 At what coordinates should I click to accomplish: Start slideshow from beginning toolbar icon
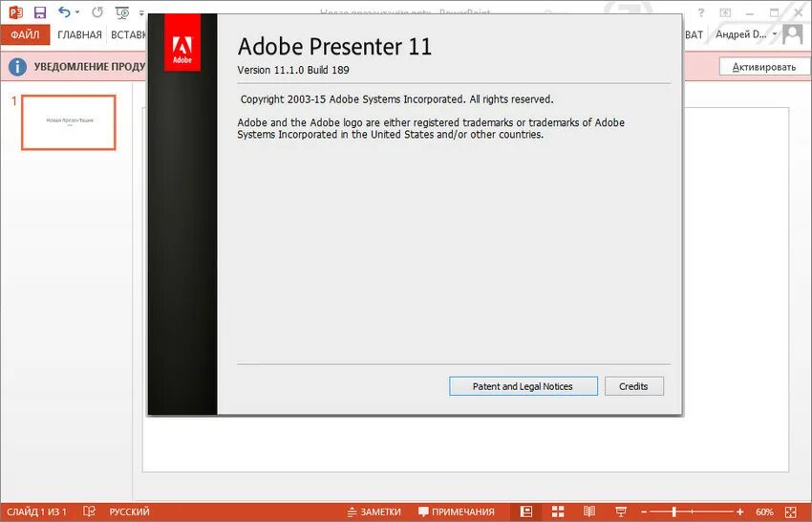[122, 12]
